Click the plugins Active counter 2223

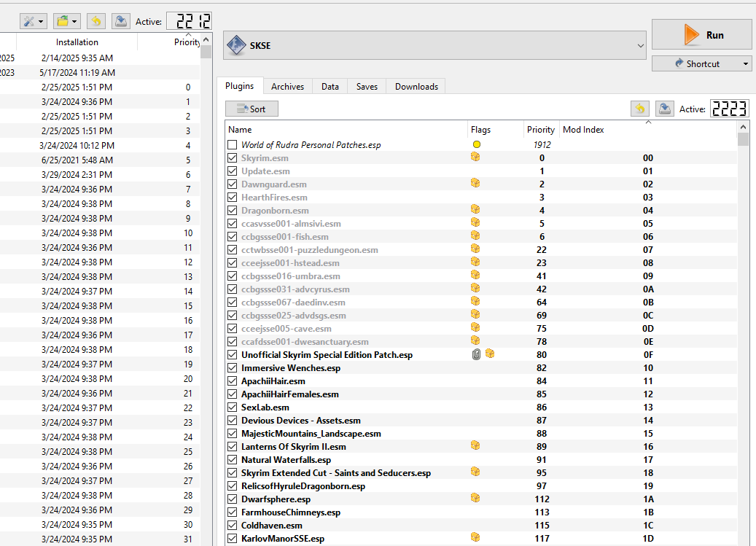pyautogui.click(x=730, y=109)
